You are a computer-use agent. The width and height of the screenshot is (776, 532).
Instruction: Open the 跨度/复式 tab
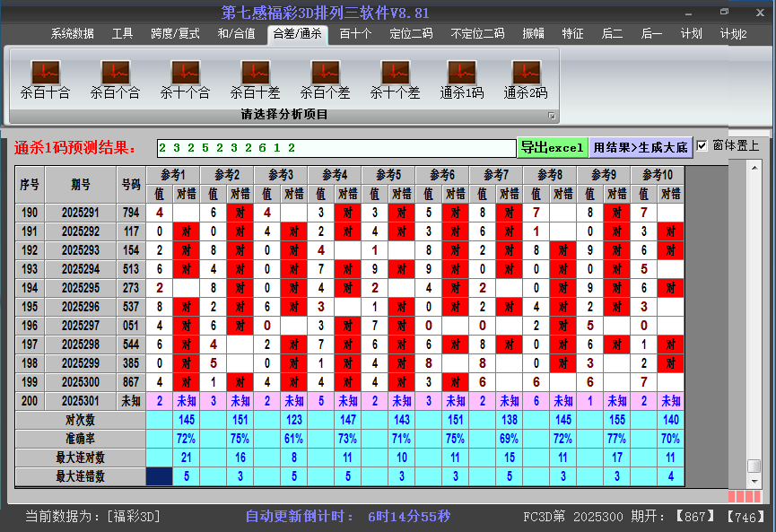coord(170,33)
